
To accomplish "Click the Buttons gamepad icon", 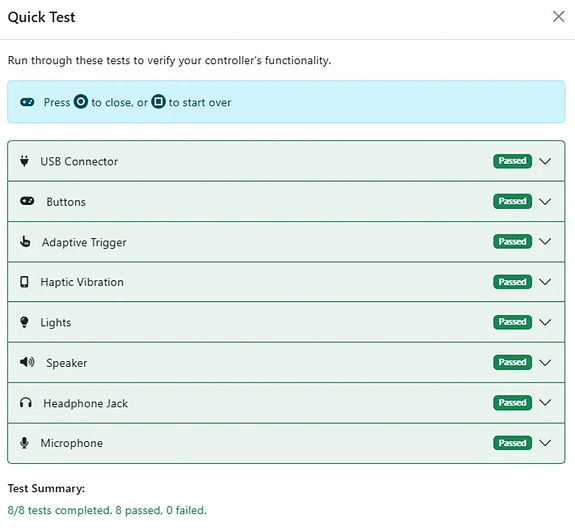I will click(27, 201).
